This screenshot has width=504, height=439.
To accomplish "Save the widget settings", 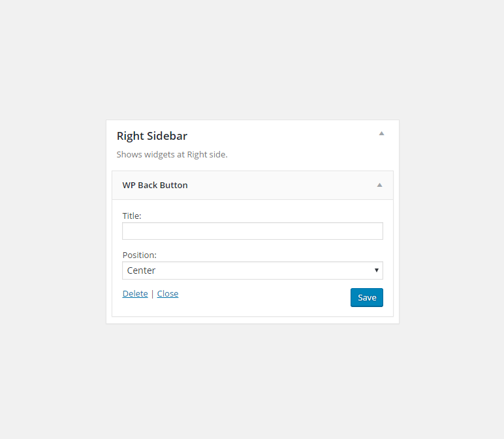I will click(367, 297).
